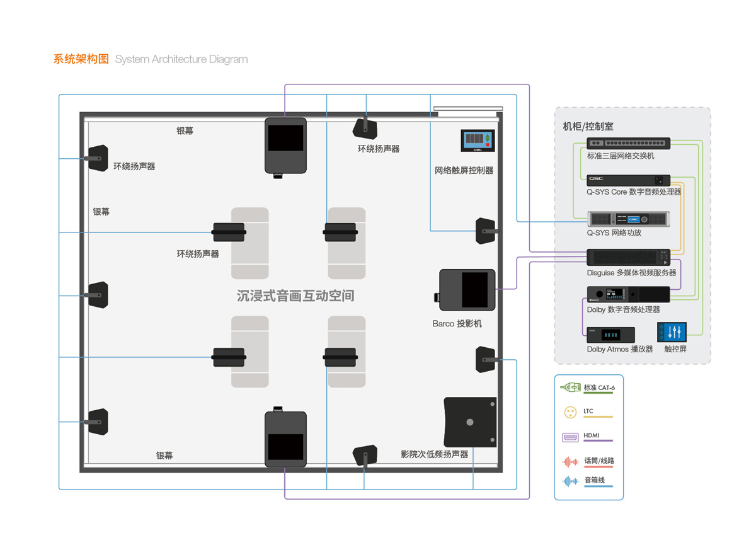The height and width of the screenshot is (557, 756).
Task: Click the 触控屏 label
Action: [x=675, y=349]
